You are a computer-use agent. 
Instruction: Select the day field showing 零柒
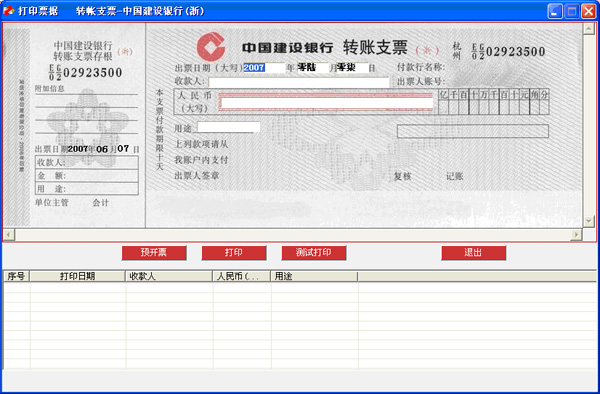click(x=352, y=68)
